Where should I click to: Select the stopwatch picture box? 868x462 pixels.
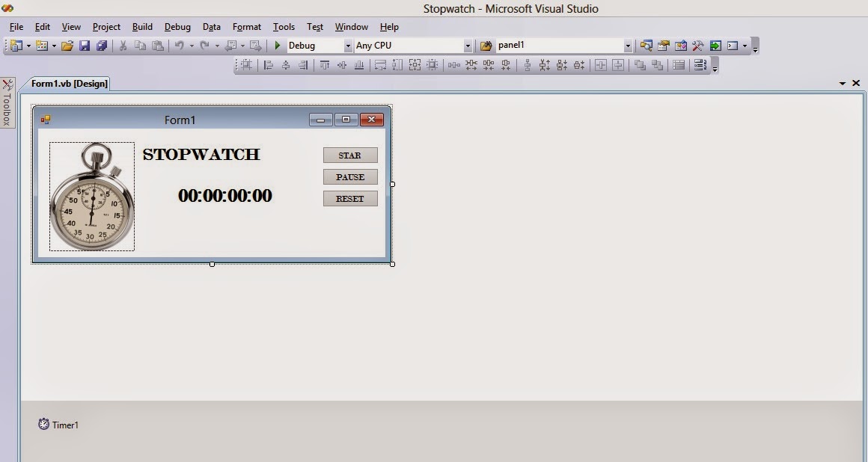(92, 197)
